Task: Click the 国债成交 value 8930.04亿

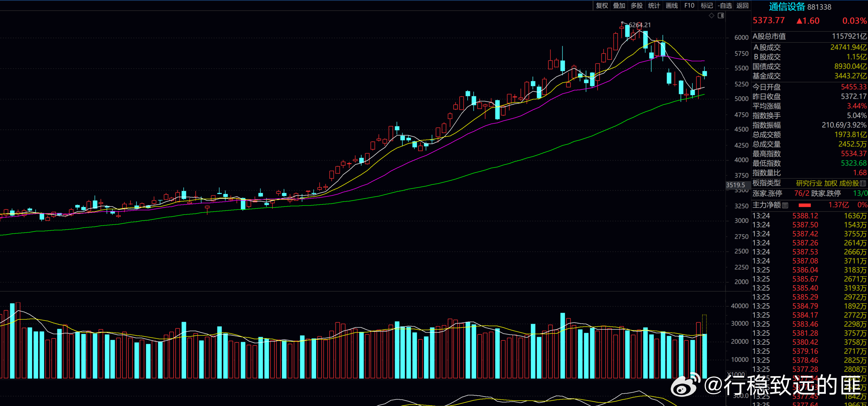Action: 851,66
